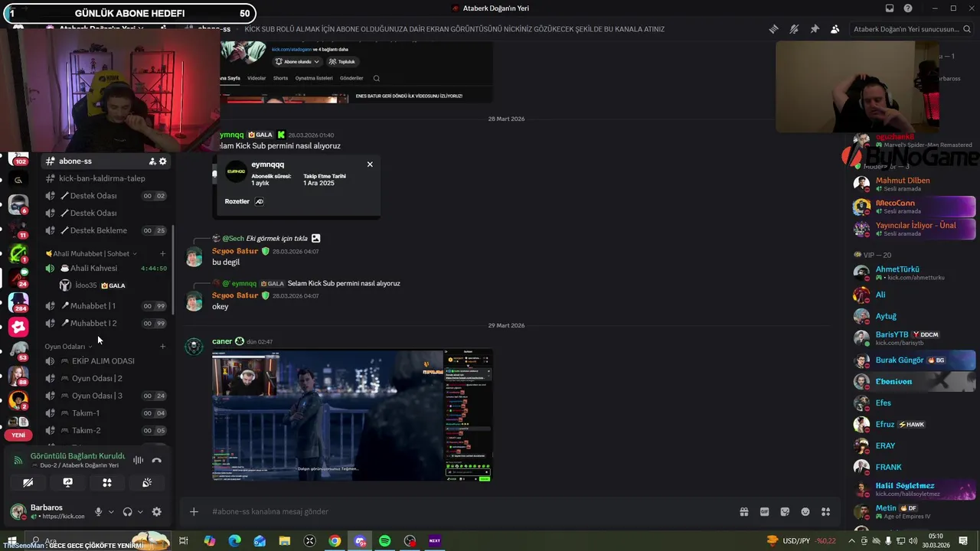Open the gift icon in message bar
Screen dimensions: 980x551
(x=743, y=512)
